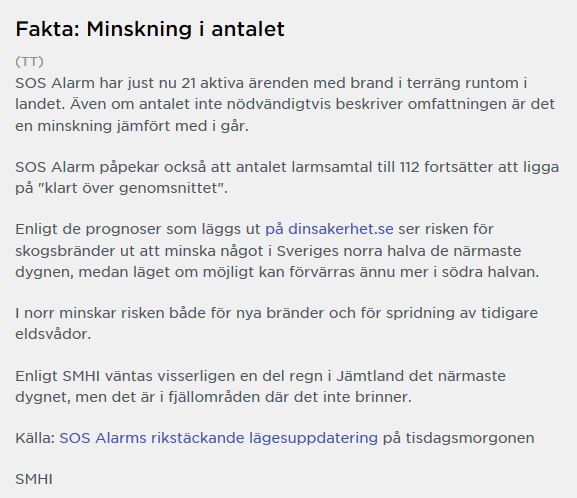577x498 pixels.
Task: Click the number '21' in first paragraph
Action: (188, 84)
